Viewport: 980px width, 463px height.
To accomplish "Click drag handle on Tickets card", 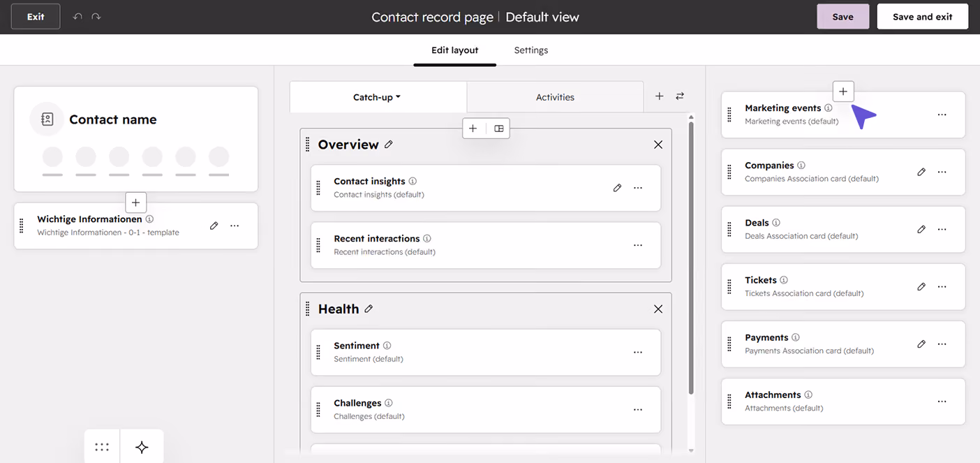I will tap(729, 286).
